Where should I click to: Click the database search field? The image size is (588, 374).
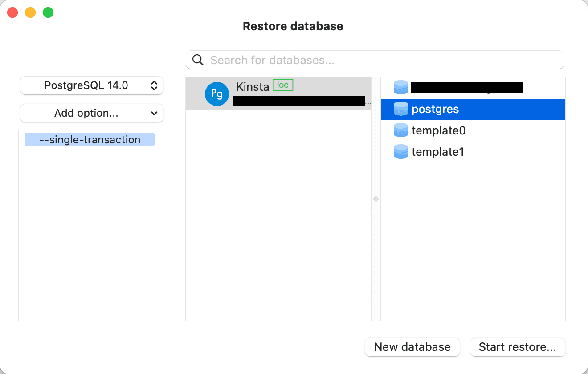click(374, 59)
